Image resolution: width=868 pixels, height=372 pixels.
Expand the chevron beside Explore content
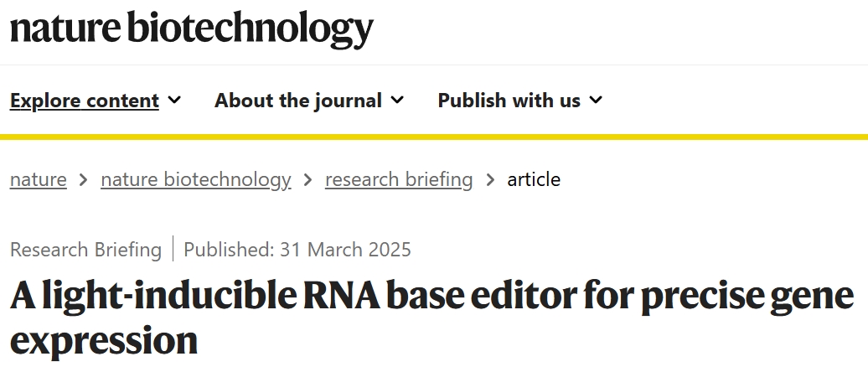tap(174, 101)
